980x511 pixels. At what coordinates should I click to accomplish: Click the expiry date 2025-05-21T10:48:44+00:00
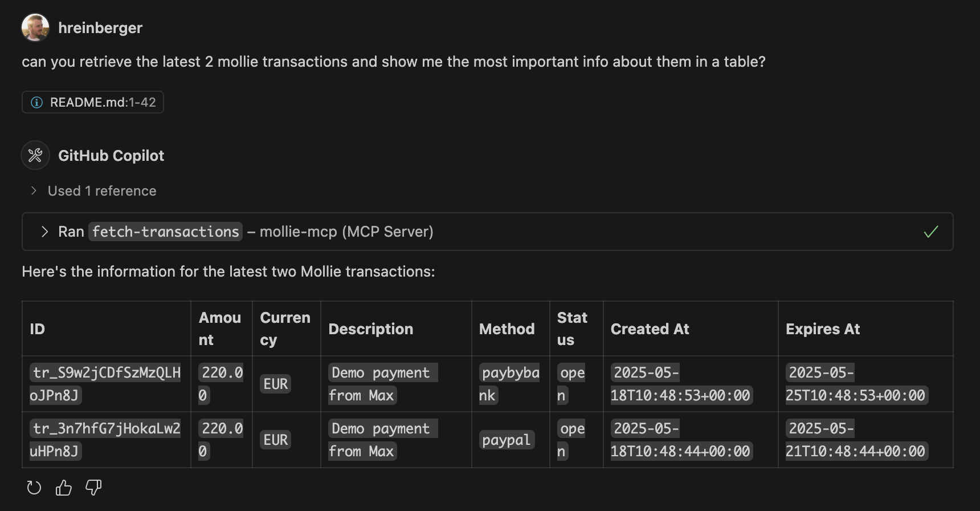click(x=856, y=440)
